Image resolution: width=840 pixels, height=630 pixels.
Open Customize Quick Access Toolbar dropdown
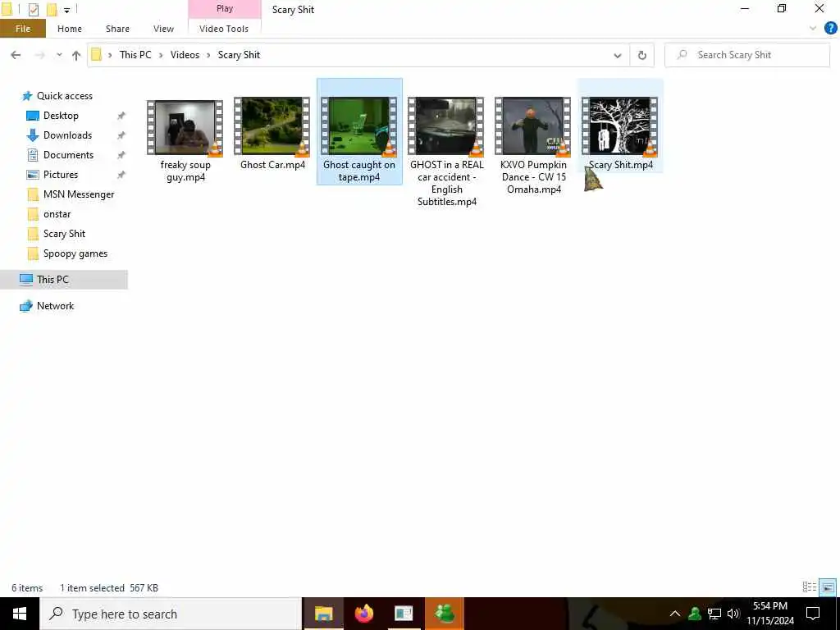pyautogui.click(x=67, y=10)
